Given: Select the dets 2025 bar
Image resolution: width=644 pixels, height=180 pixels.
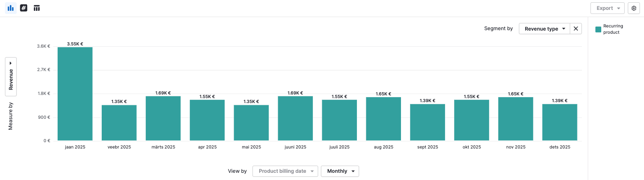Looking at the screenshot, I should coord(559,122).
